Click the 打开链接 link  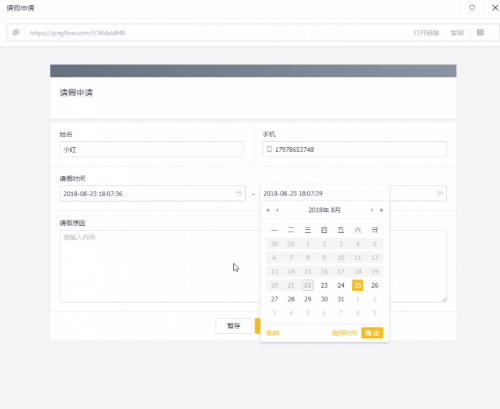(x=426, y=33)
